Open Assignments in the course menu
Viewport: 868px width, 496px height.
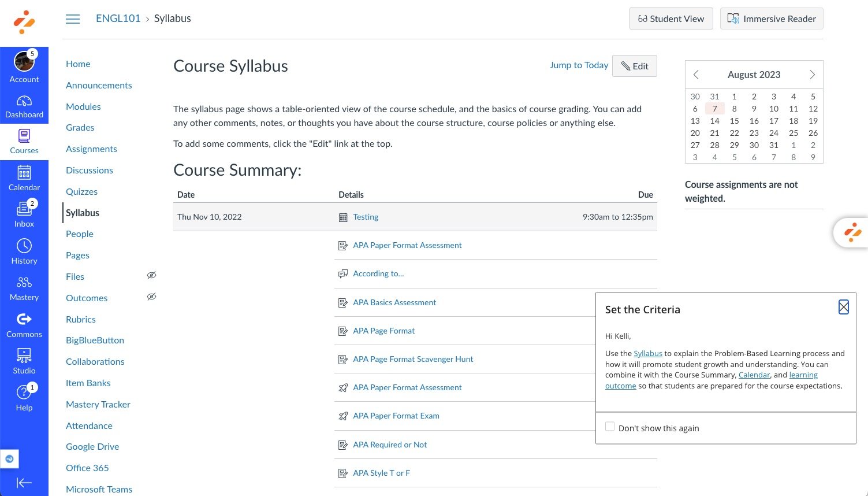click(91, 149)
